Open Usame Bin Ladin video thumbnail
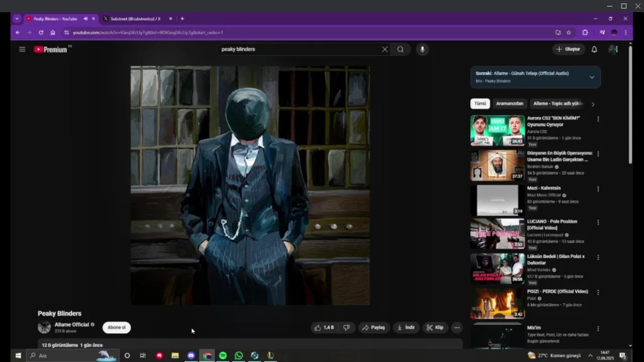 (x=498, y=165)
